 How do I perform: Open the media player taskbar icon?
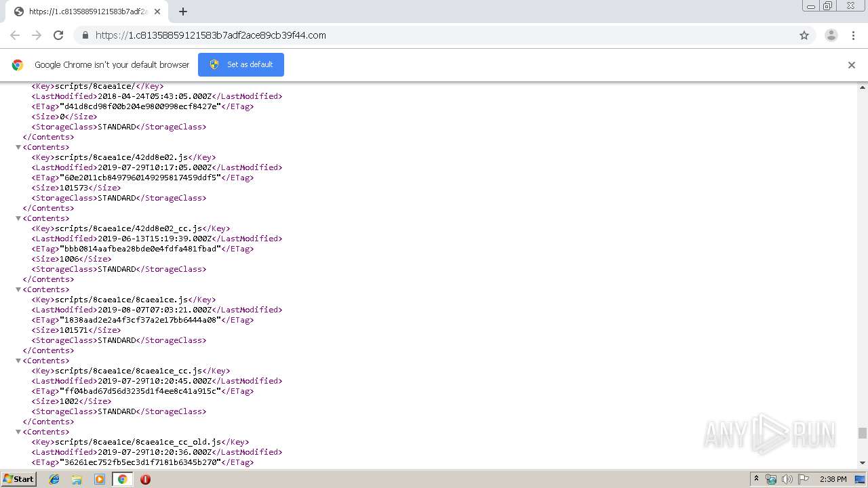point(100,479)
